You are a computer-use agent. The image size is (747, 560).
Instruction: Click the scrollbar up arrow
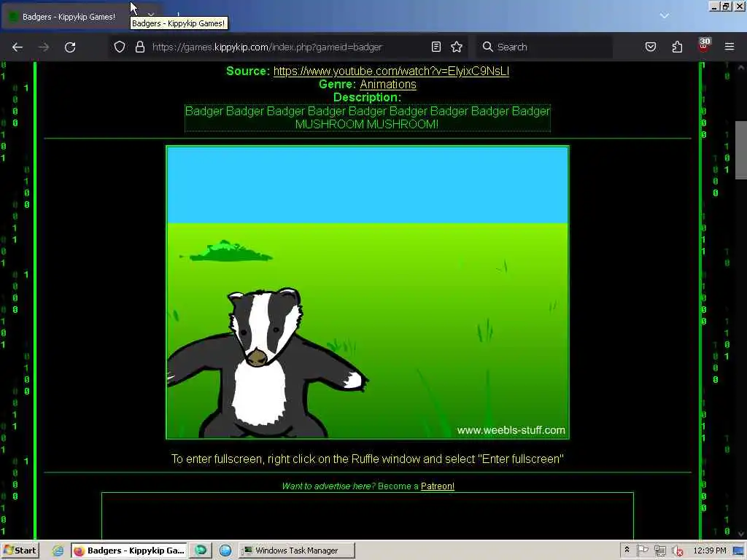[741, 68]
